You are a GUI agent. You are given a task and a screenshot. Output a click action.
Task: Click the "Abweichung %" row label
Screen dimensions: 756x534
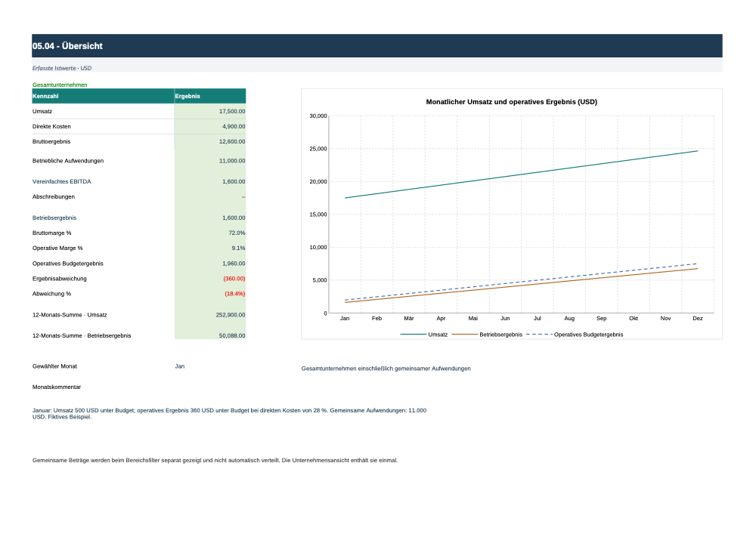click(51, 294)
